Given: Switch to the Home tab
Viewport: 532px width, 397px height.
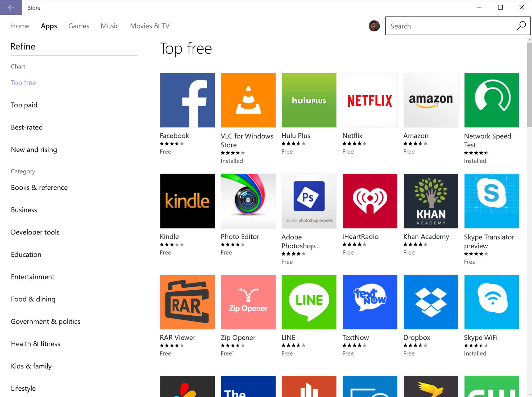Looking at the screenshot, I should click(x=20, y=26).
